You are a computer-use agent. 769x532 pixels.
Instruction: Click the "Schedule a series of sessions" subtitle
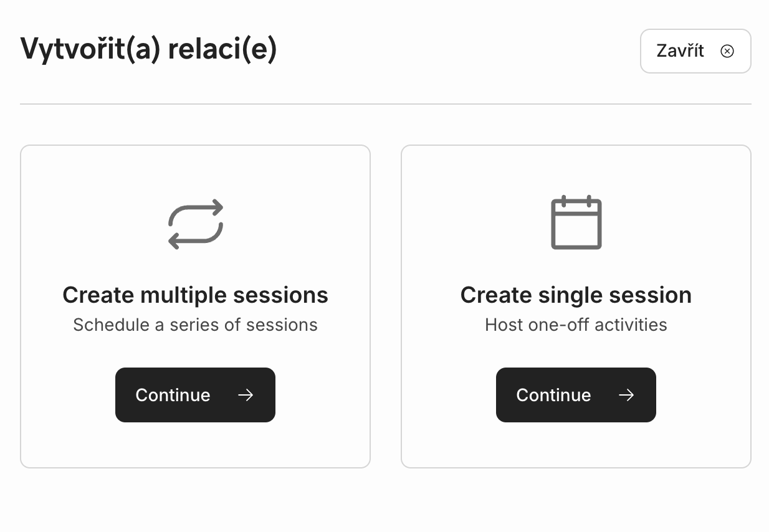195,325
